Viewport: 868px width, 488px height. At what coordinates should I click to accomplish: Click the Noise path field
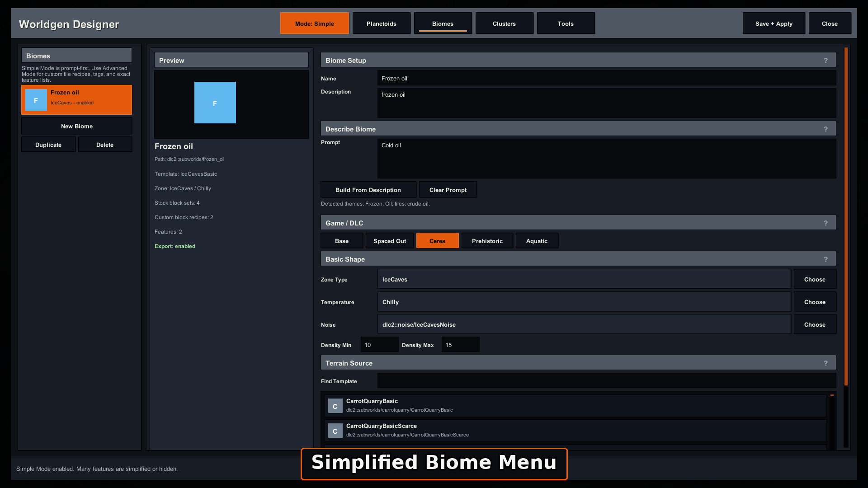(584, 324)
